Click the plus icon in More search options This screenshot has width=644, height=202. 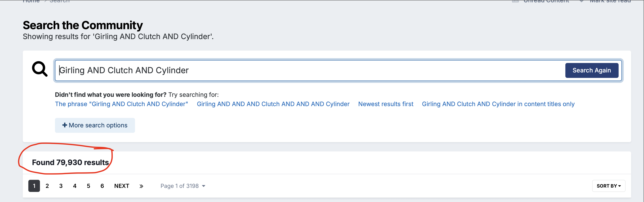point(65,125)
